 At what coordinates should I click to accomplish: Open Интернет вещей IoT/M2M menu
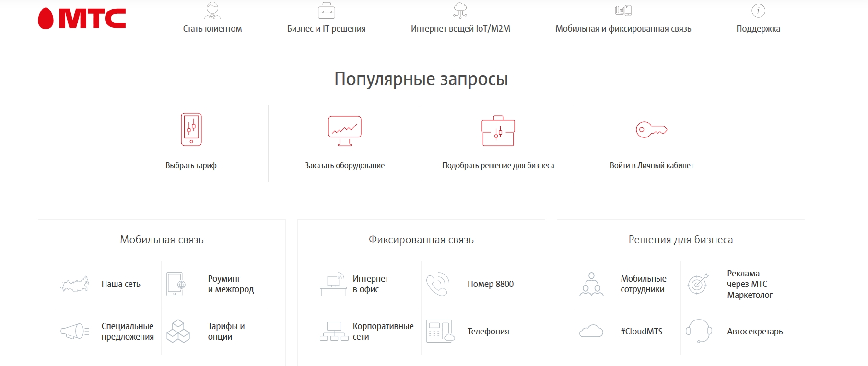pyautogui.click(x=460, y=29)
